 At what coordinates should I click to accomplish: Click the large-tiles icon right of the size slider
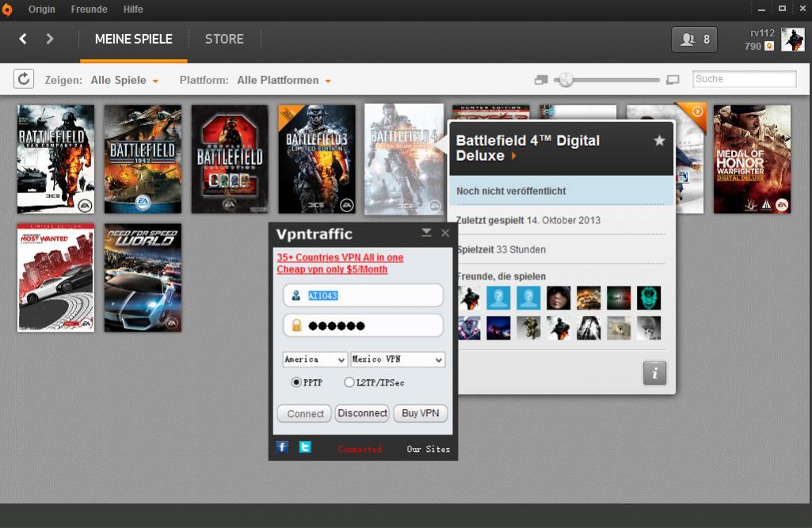[x=673, y=80]
